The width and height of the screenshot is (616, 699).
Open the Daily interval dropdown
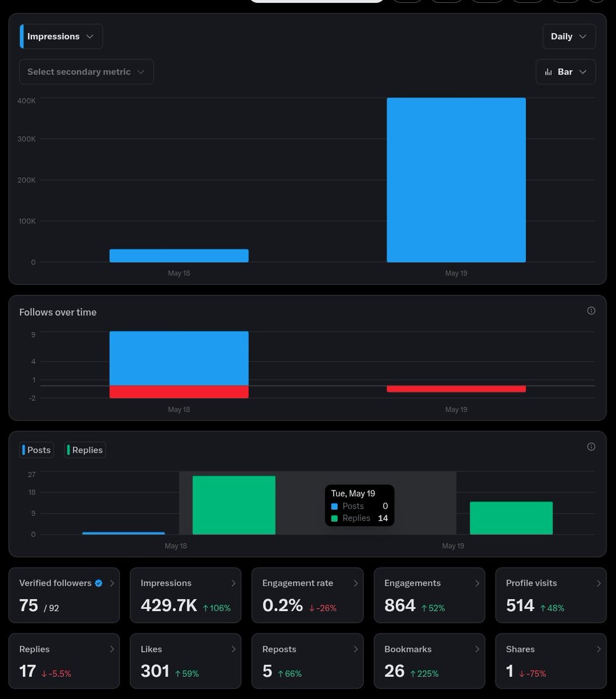point(569,36)
